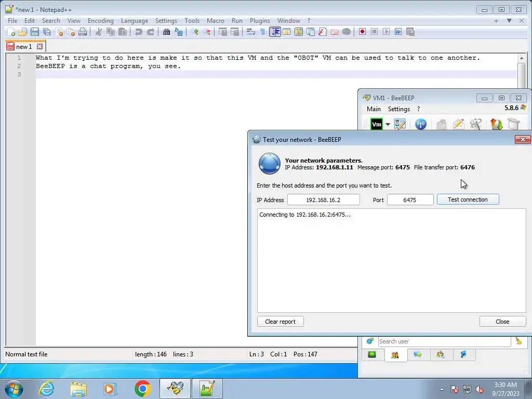Viewport: 532px width, 399px height.
Task: Zoom out with the magnifier minus icon
Action: tap(206, 32)
